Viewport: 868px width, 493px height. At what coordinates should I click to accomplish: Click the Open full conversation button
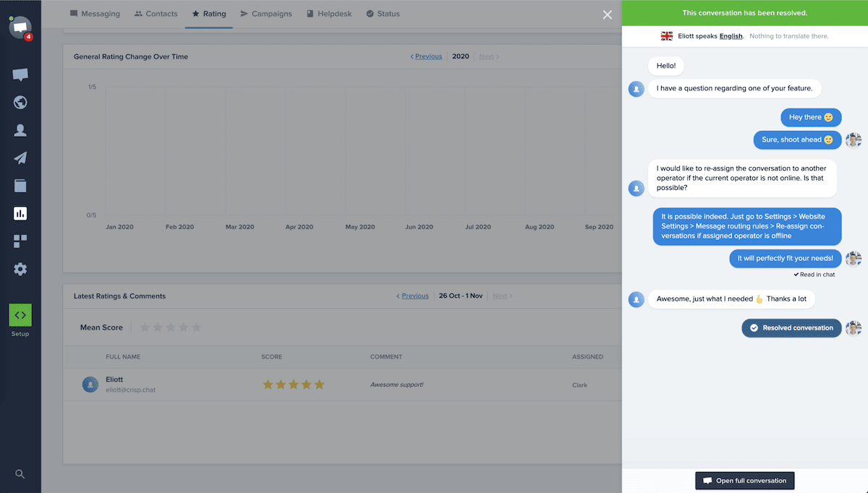745,481
